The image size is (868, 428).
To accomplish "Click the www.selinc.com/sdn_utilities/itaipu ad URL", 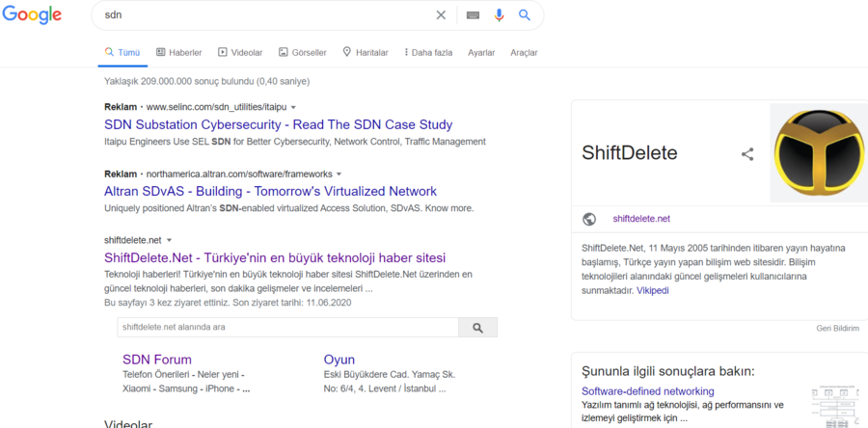I will coord(216,107).
